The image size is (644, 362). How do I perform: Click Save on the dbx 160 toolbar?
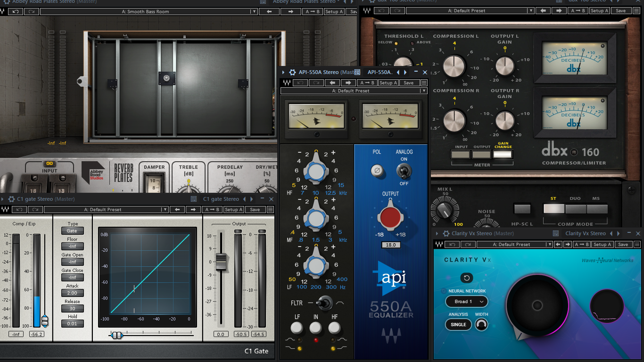(621, 10)
